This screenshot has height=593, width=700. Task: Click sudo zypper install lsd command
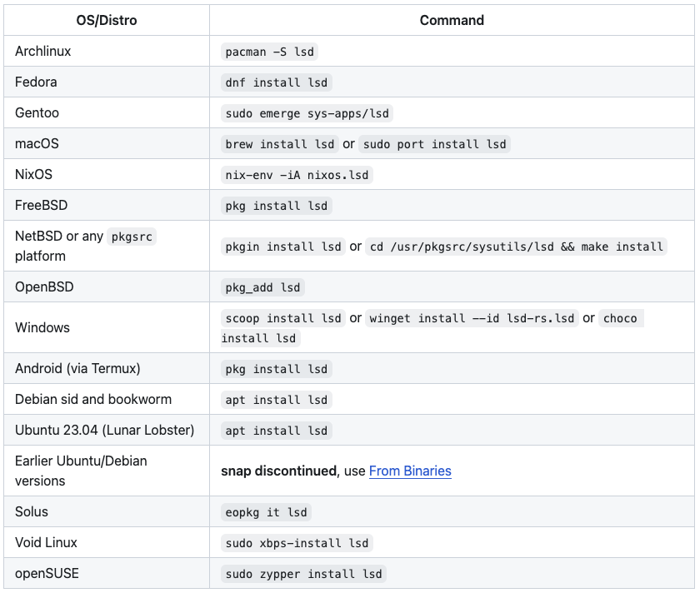tap(303, 574)
